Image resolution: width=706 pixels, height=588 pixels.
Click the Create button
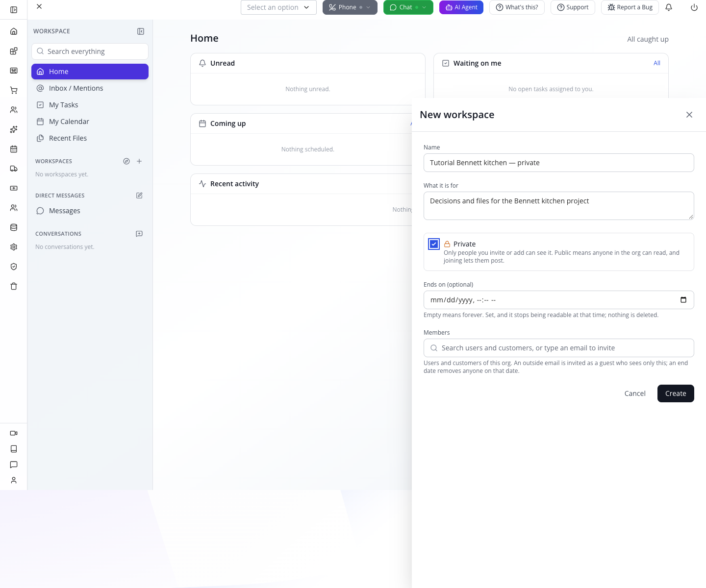click(x=676, y=393)
